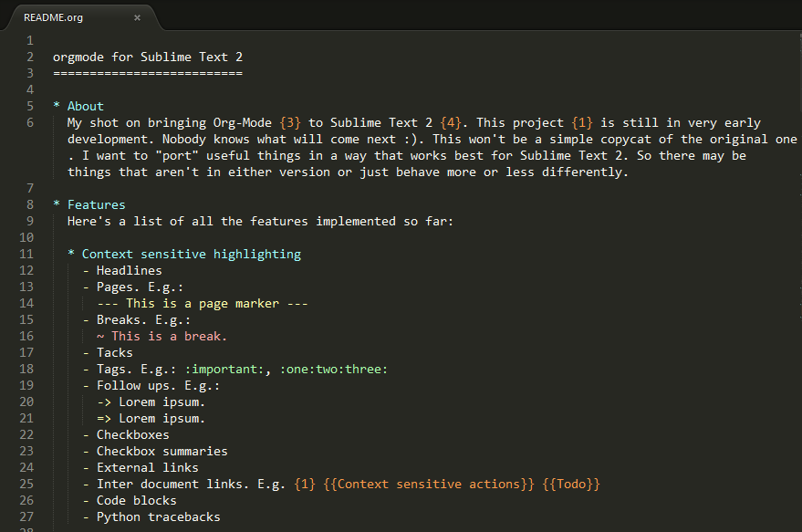The image size is (802, 532).
Task: Click the {1} link on the Inter document links line
Action: [x=305, y=484]
